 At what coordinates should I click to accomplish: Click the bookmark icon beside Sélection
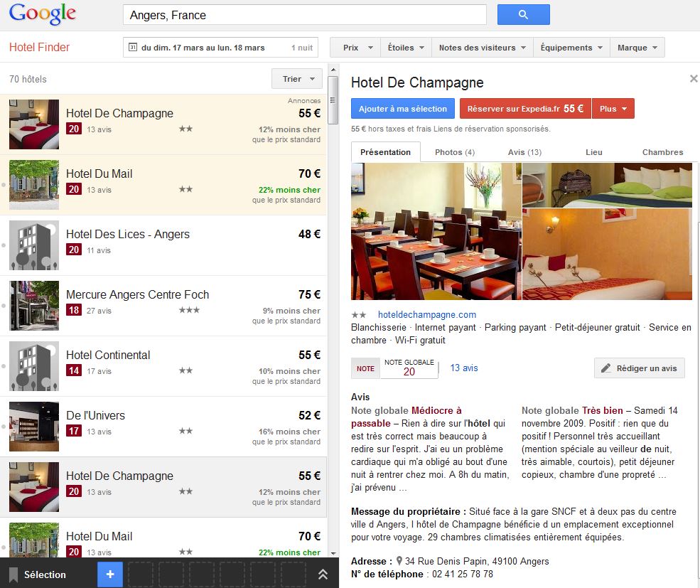[14, 574]
